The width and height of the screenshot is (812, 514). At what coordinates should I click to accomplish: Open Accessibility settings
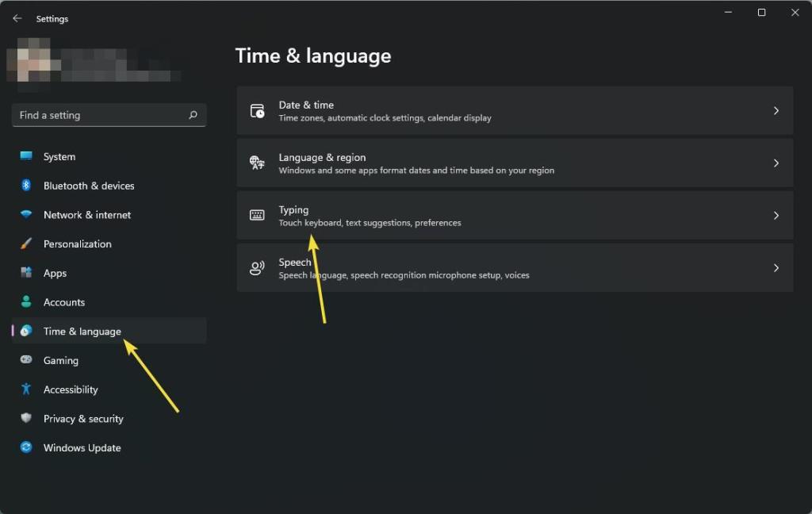coord(109,389)
